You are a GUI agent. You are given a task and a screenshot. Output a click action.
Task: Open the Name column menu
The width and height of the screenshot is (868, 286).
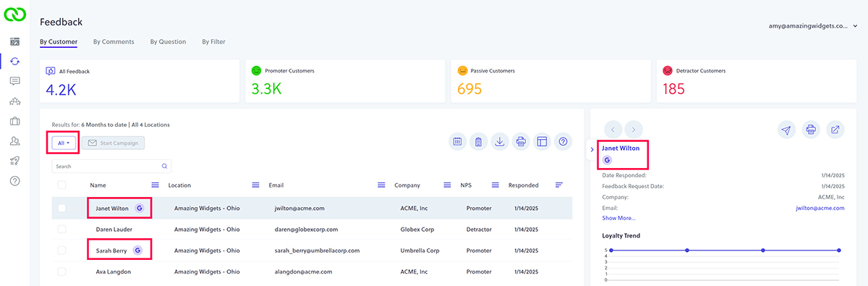pos(155,185)
